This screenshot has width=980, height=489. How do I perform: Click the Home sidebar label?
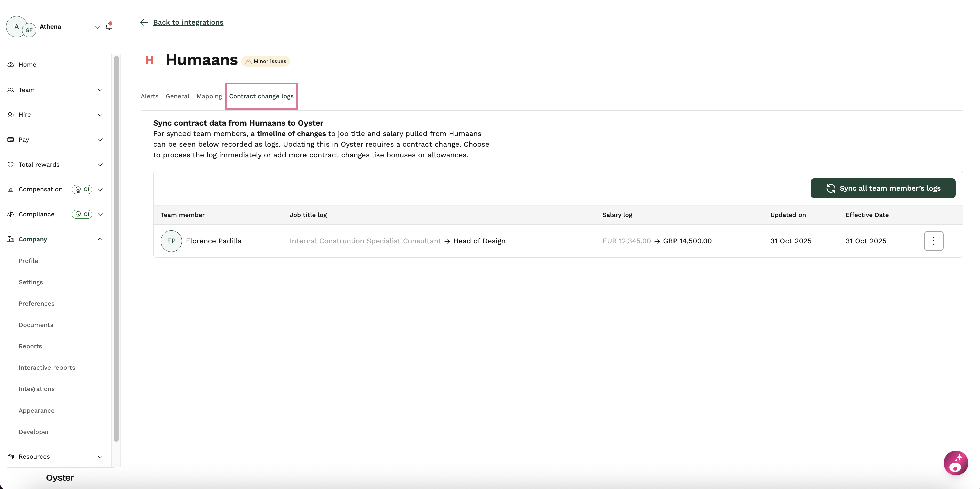27,65
